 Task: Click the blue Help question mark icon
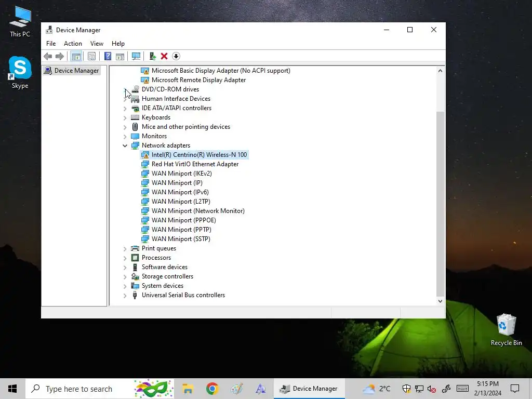point(108,56)
